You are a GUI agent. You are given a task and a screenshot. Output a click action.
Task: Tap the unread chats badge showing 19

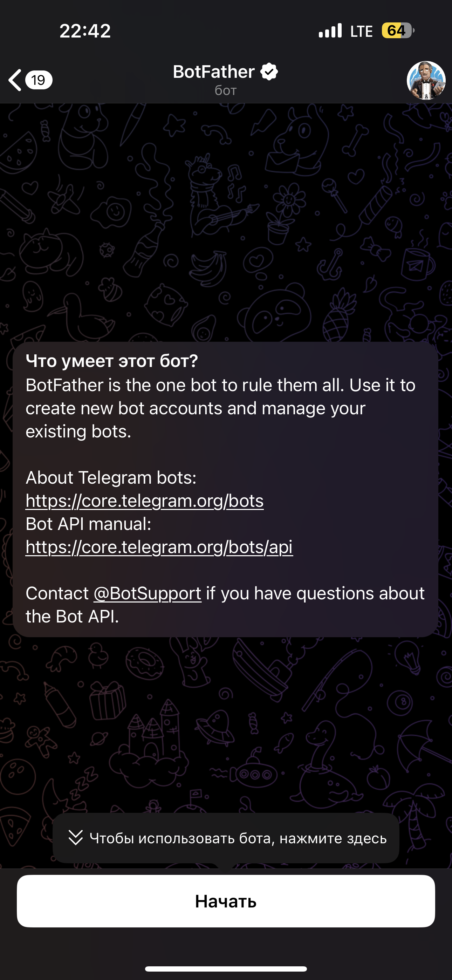[39, 80]
